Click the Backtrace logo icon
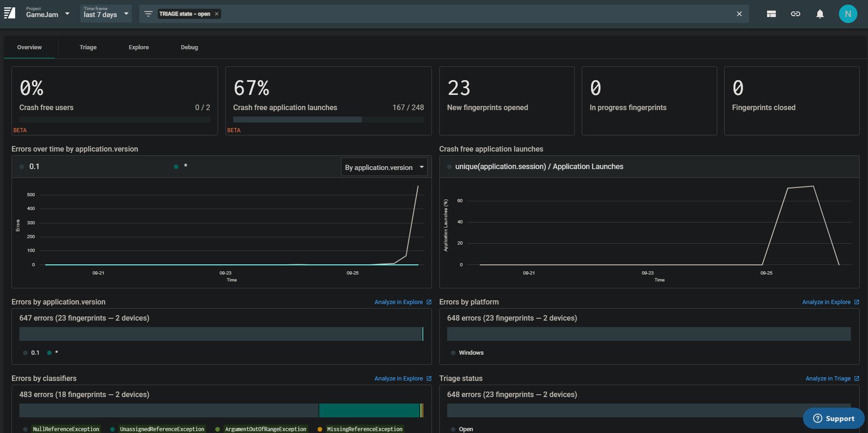The width and height of the screenshot is (868, 433). point(10,13)
